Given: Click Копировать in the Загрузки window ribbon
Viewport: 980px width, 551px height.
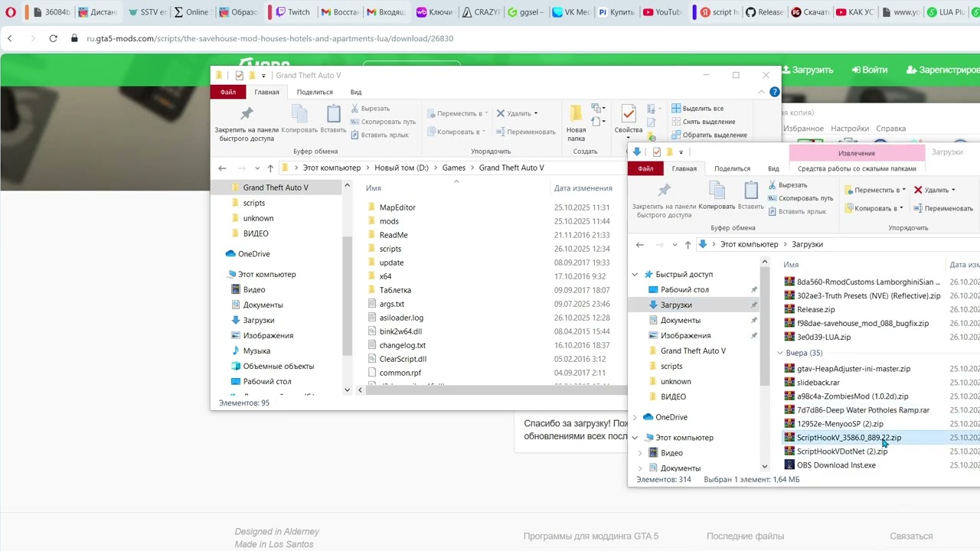Looking at the screenshot, I should (x=717, y=196).
